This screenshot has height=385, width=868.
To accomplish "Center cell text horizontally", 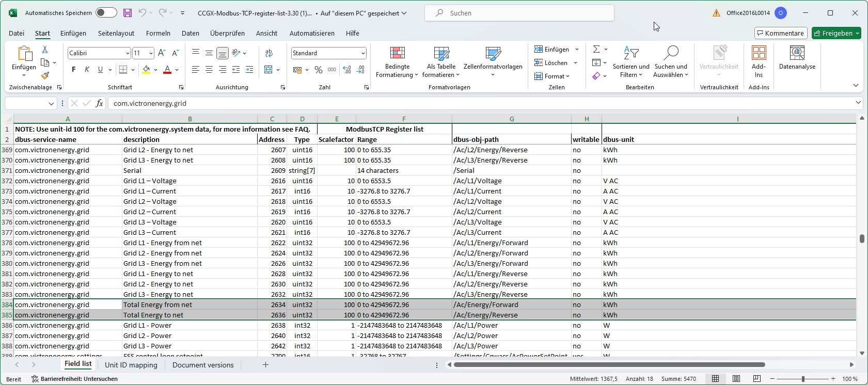I will pos(209,69).
